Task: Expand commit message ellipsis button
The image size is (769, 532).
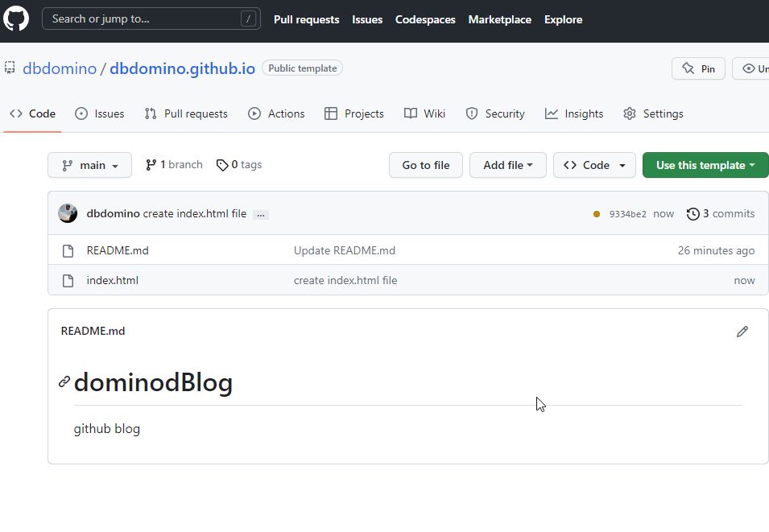Action: (x=260, y=214)
